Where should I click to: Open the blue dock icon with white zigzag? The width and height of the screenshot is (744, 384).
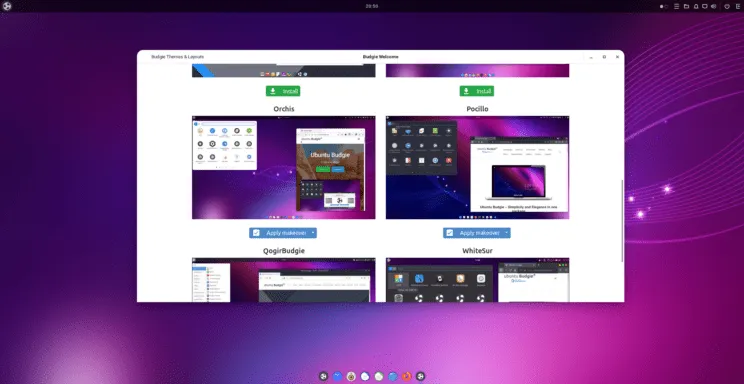pos(337,376)
